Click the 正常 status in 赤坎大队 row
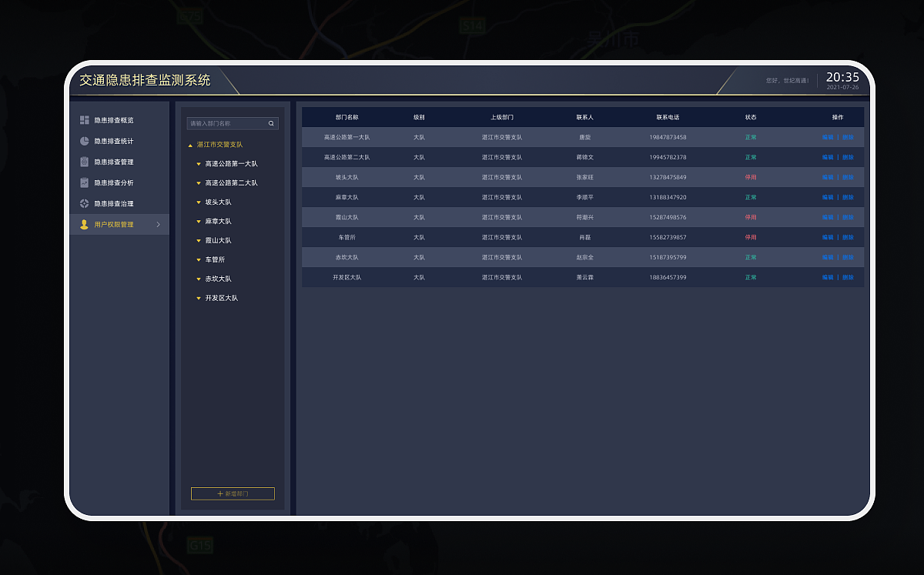 751,257
